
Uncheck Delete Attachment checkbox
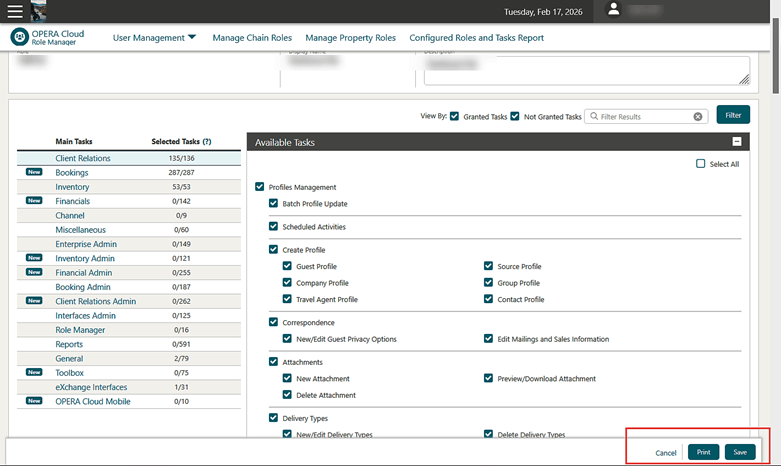point(287,394)
